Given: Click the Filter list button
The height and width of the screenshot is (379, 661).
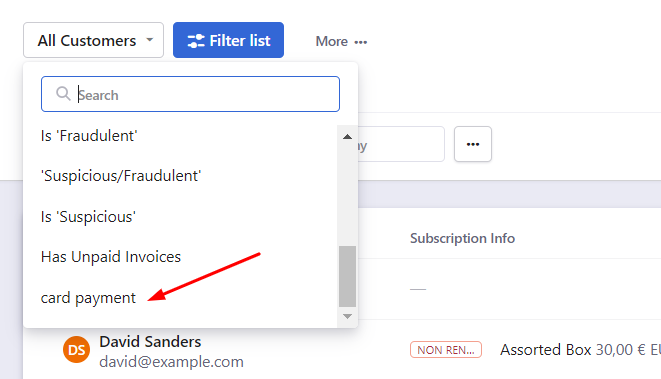Looking at the screenshot, I should coord(228,40).
